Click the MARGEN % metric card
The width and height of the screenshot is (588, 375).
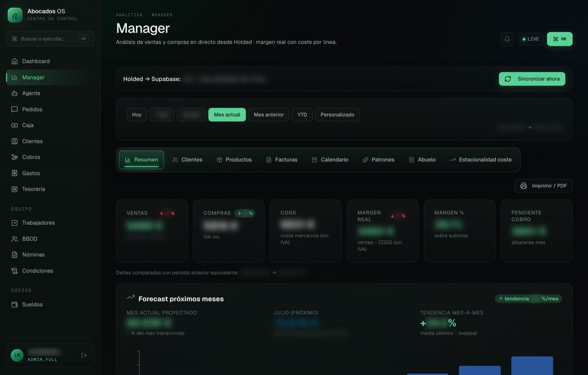[x=459, y=231]
